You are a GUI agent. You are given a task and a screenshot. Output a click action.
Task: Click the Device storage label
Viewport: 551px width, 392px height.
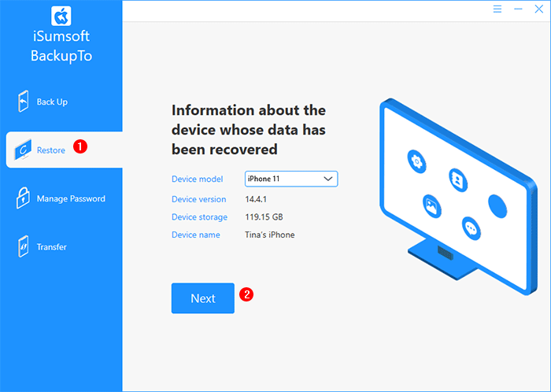199,217
